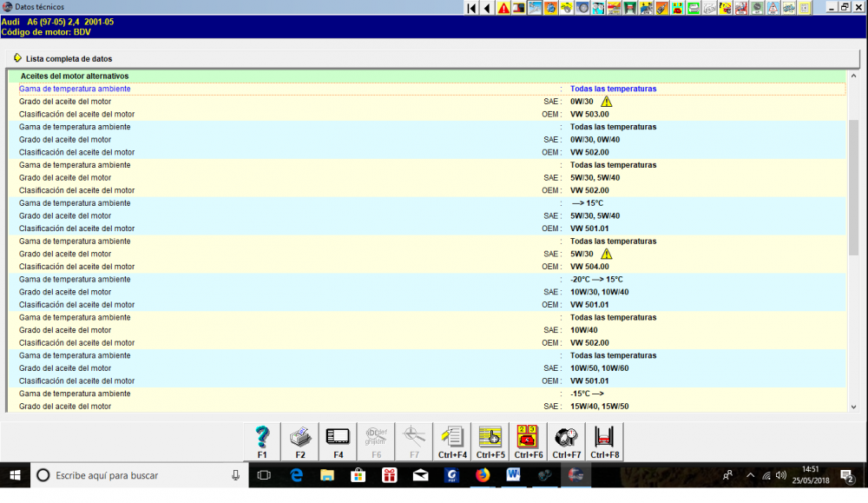Select the '10W/50, 10W/60' oil grade
This screenshot has height=503, width=868.
[600, 368]
